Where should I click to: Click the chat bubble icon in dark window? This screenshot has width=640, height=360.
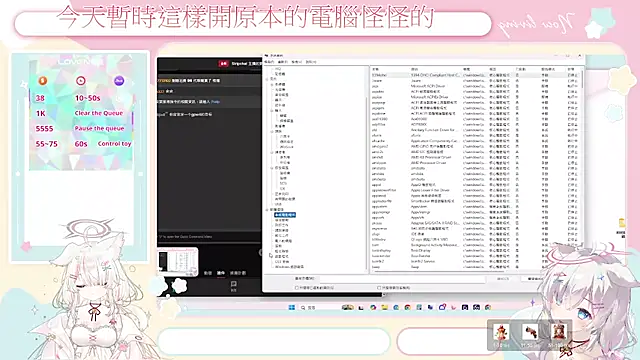(233, 284)
